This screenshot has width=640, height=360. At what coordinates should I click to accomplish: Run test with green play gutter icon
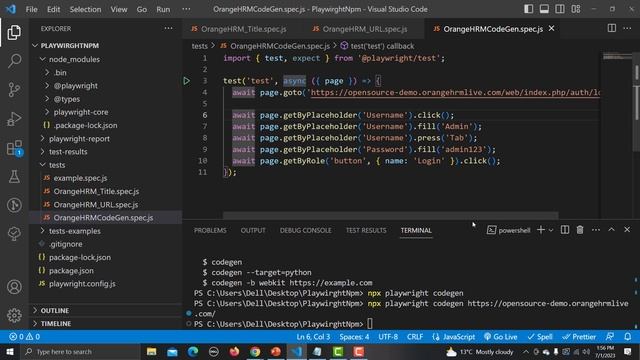coord(187,81)
